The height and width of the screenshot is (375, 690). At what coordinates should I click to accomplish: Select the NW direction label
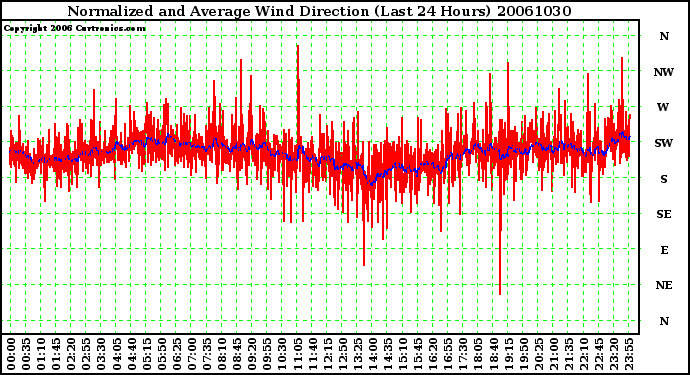(664, 72)
